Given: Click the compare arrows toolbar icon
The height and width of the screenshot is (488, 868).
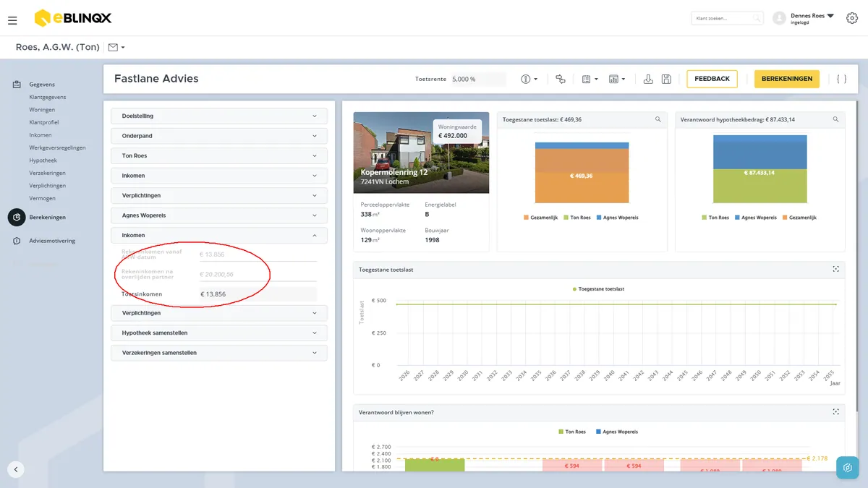Looking at the screenshot, I should click(x=561, y=79).
